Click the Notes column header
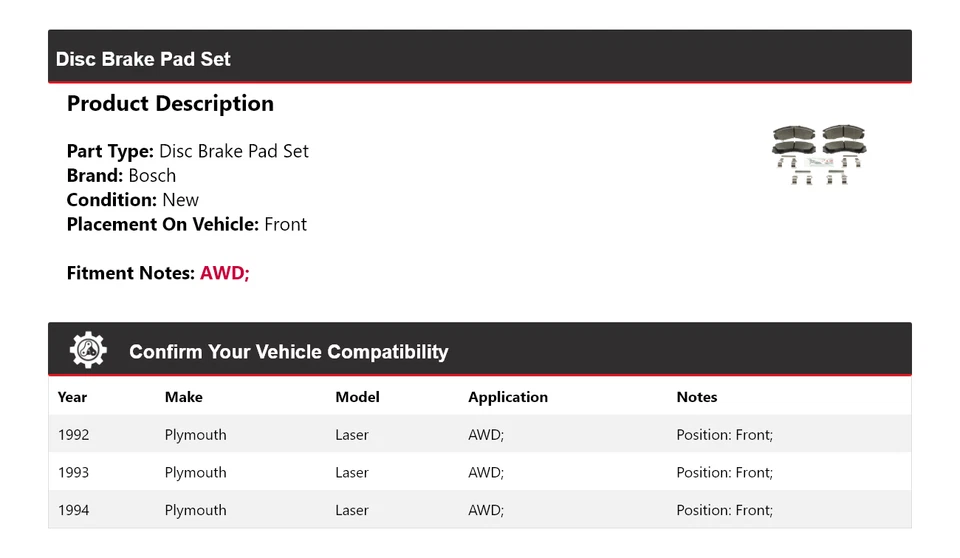The width and height of the screenshot is (960, 558). coord(697,397)
